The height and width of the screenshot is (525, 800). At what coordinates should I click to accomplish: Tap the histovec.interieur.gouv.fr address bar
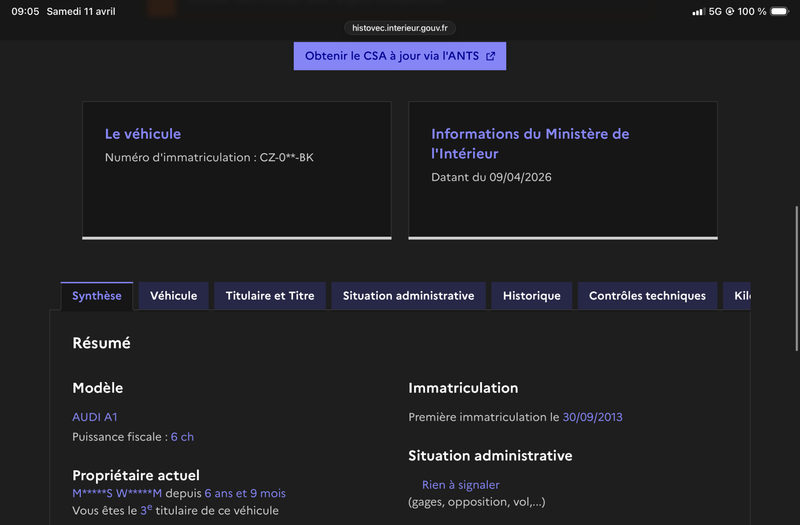(x=399, y=28)
